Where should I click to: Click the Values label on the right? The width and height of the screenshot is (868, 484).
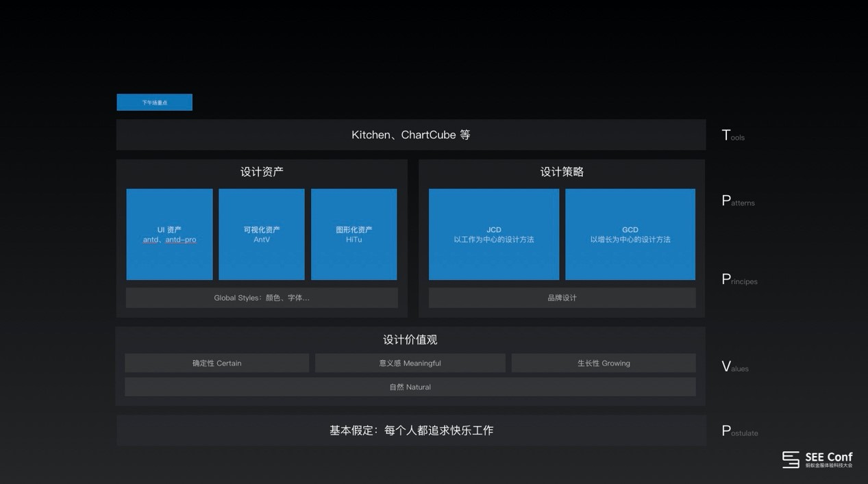coord(735,367)
